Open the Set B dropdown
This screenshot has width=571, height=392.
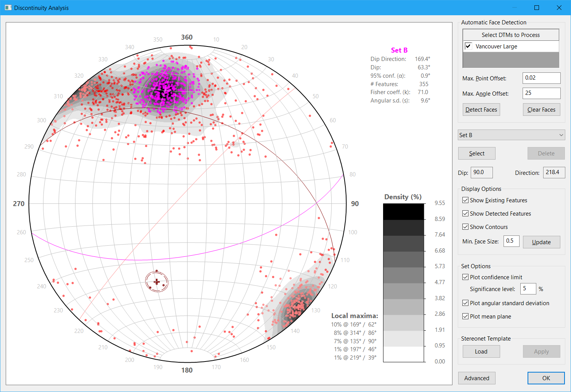511,135
